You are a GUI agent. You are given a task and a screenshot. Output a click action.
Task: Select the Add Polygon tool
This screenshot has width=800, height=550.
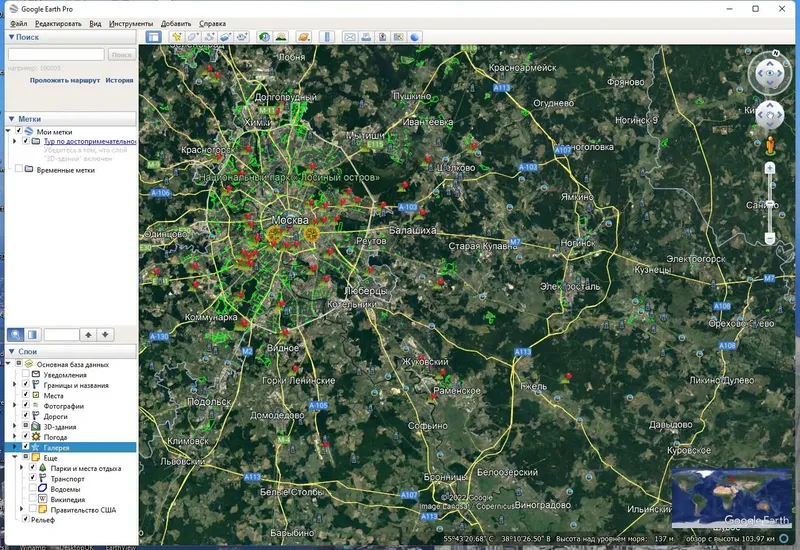coord(193,37)
